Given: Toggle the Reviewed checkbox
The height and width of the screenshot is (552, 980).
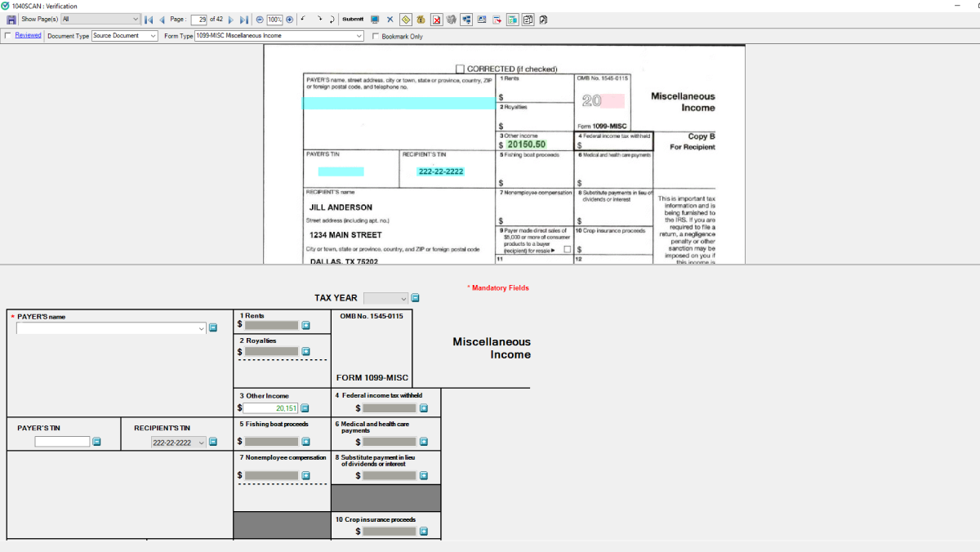Looking at the screenshot, I should [8, 36].
